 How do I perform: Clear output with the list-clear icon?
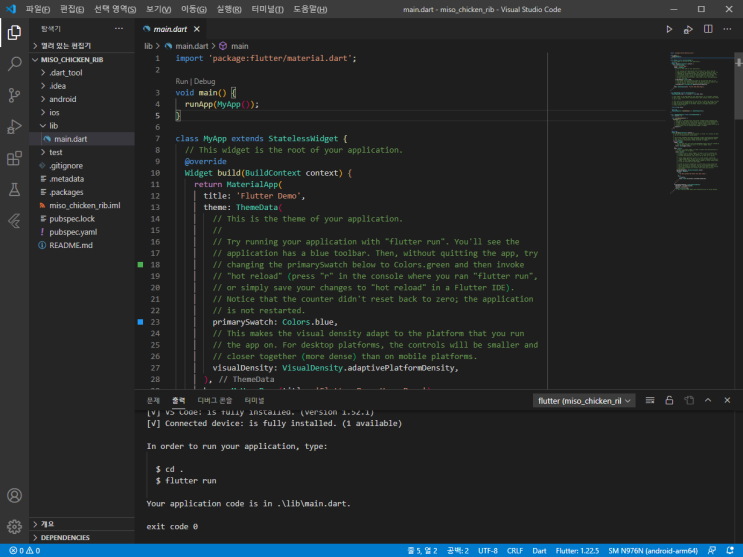coord(650,401)
